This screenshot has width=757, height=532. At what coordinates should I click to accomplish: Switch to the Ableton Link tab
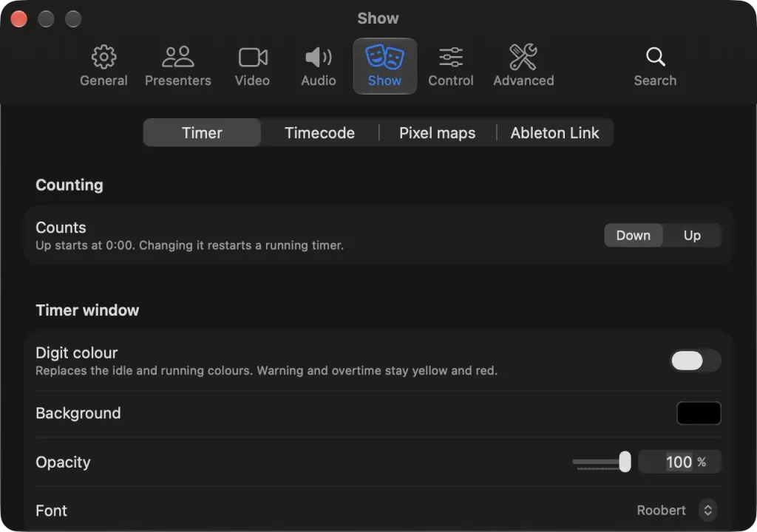pyautogui.click(x=554, y=133)
